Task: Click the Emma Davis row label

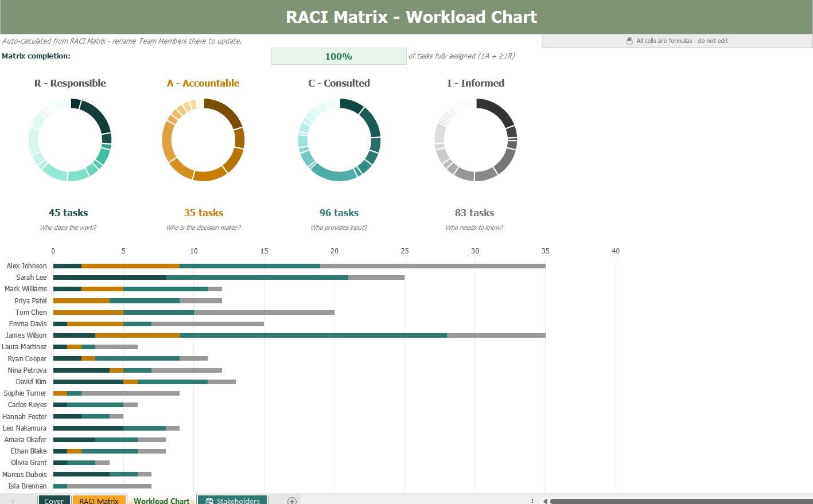Action: [28, 324]
